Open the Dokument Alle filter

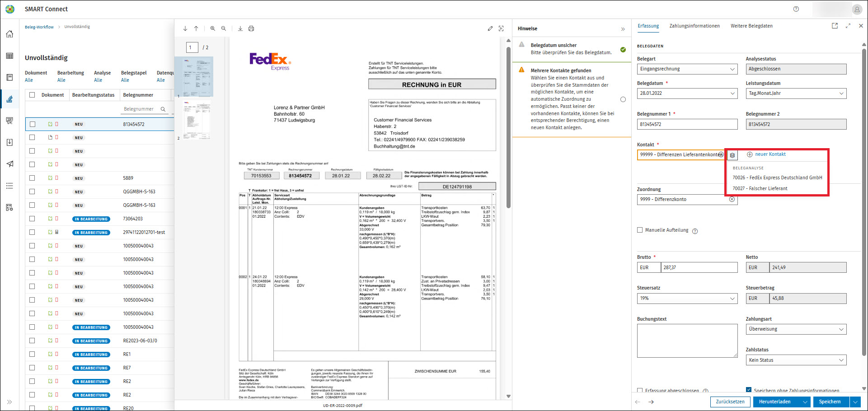click(x=29, y=80)
